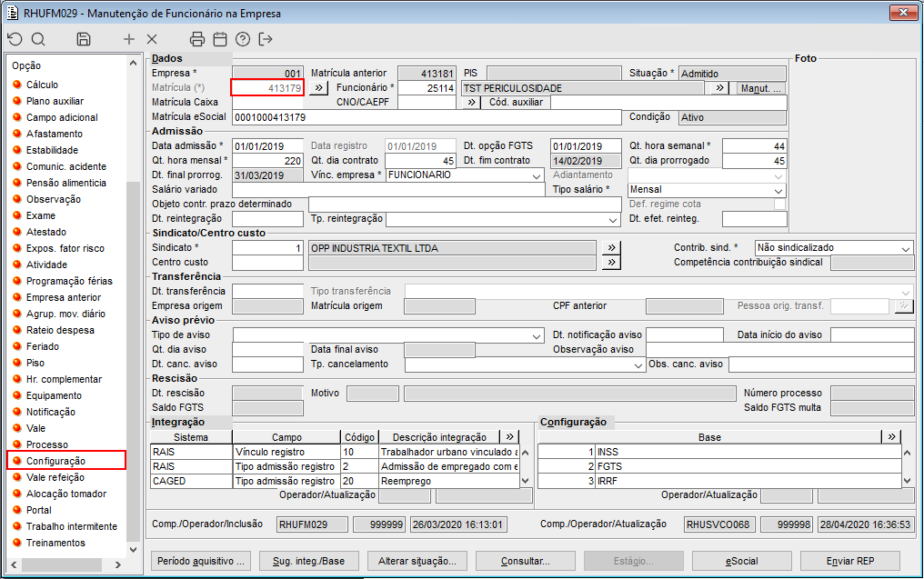This screenshot has height=579, width=924.
Task: Toggle Def. regime cota checkbox
Action: click(x=779, y=205)
